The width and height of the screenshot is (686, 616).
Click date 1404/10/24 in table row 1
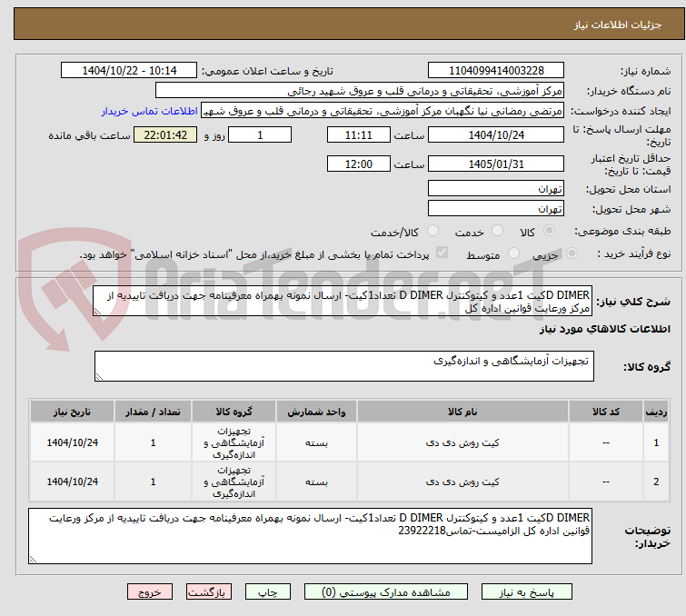pos(72,442)
